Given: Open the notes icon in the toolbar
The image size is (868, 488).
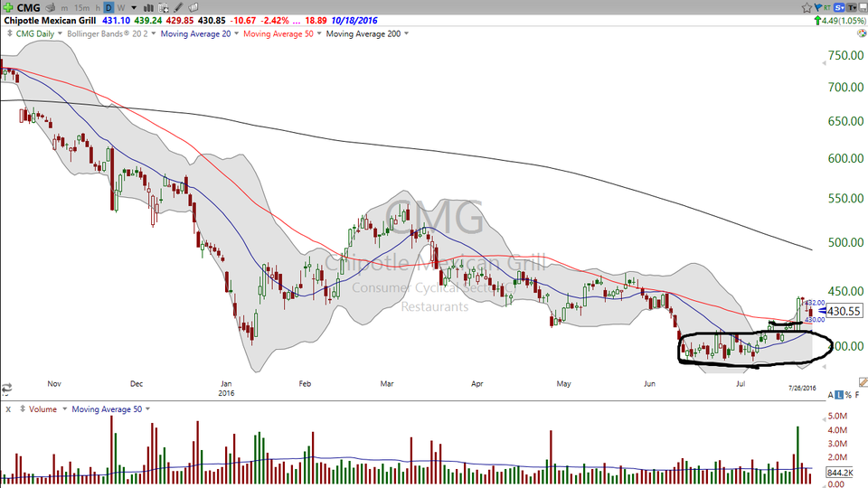Looking at the screenshot, I should click(193, 8).
